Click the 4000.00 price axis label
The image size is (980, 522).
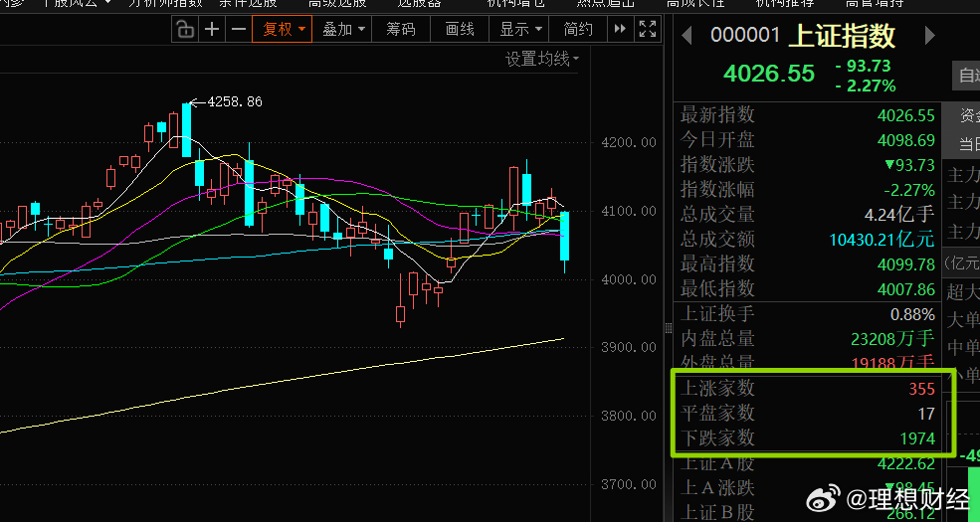[x=628, y=279]
